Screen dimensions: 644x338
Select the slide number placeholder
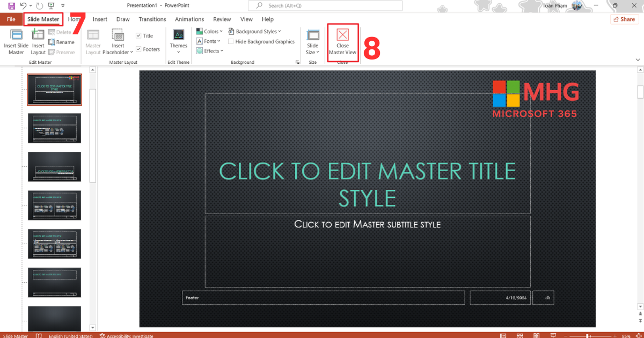pyautogui.click(x=543, y=298)
